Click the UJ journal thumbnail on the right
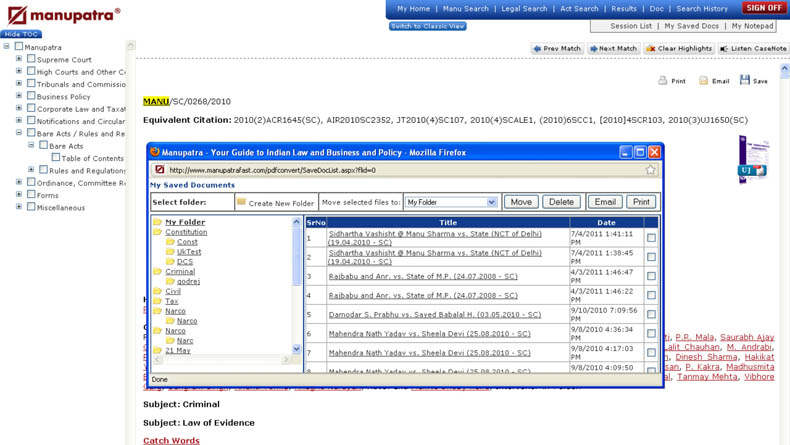The image size is (790, 445). [753, 159]
